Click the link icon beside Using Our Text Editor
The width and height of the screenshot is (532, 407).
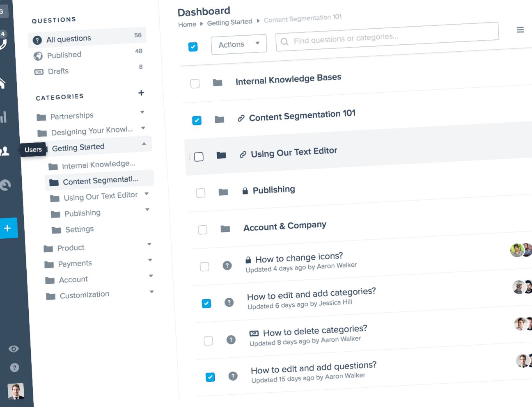pos(243,155)
